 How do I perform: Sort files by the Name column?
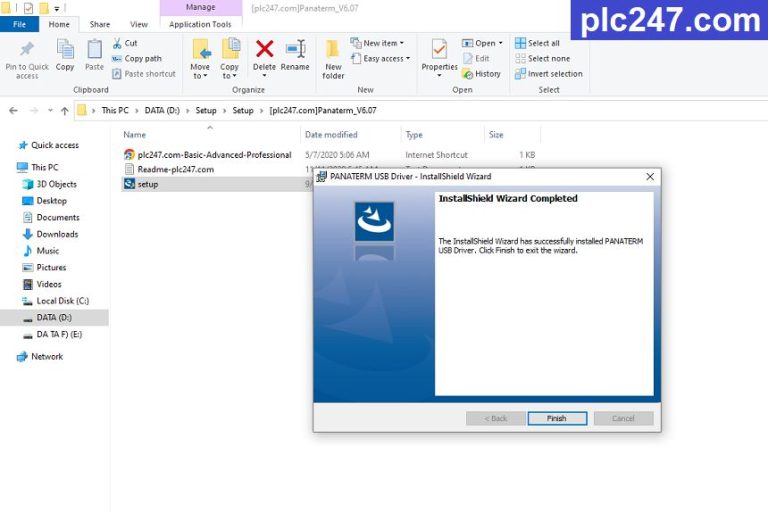point(135,134)
